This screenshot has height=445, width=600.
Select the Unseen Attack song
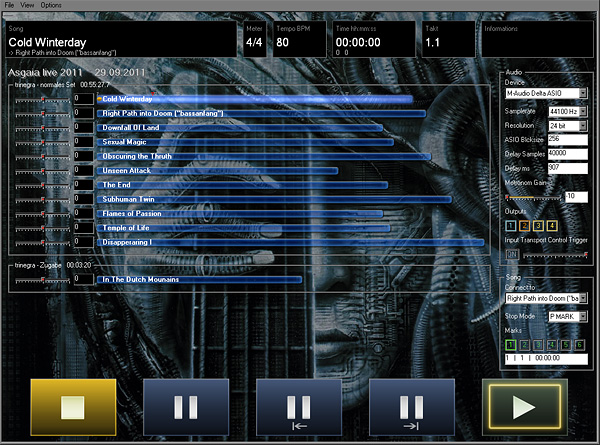click(x=217, y=171)
